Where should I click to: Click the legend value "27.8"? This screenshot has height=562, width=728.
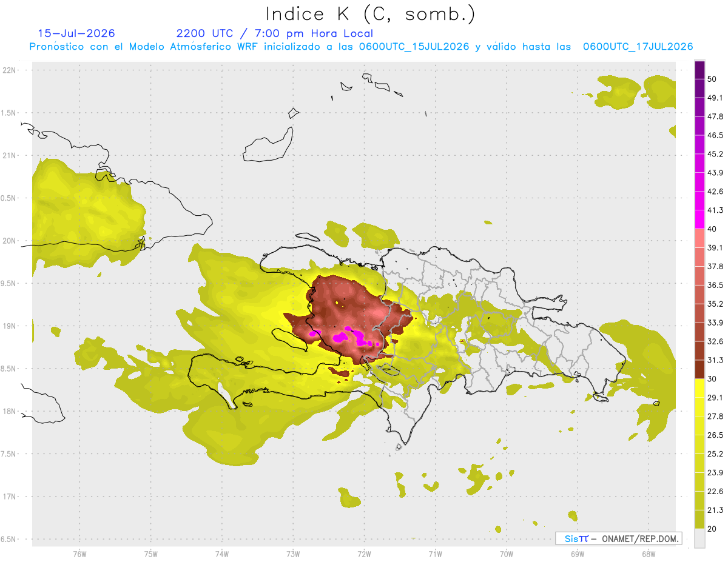click(715, 416)
